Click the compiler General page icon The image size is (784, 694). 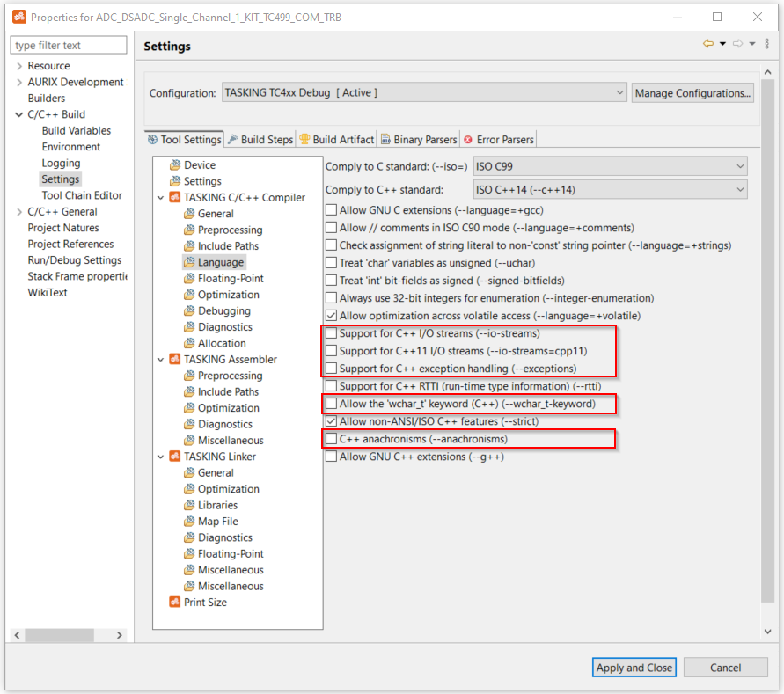point(188,214)
